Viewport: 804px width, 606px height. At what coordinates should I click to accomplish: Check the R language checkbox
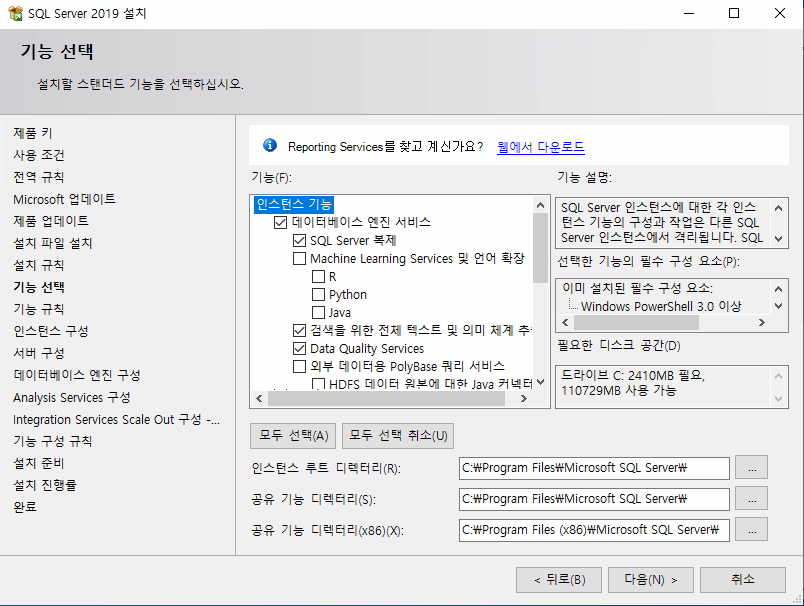[x=318, y=276]
